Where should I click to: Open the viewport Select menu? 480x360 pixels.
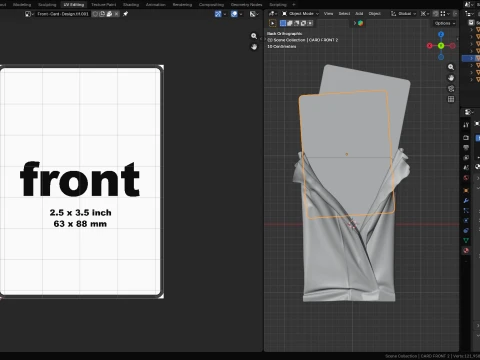[x=344, y=14]
